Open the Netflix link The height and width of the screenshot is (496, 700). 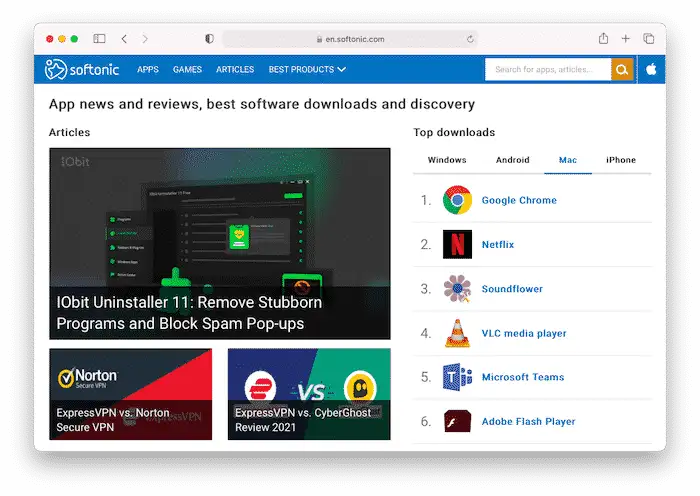pyautogui.click(x=498, y=244)
